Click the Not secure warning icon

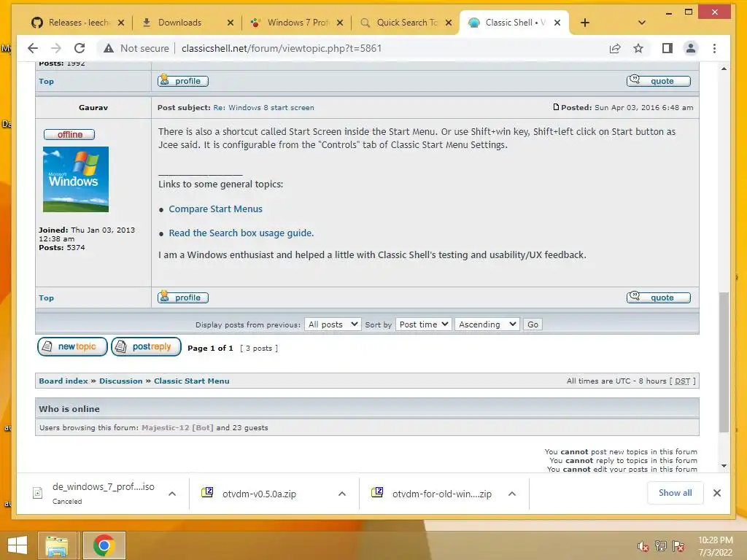(109, 48)
